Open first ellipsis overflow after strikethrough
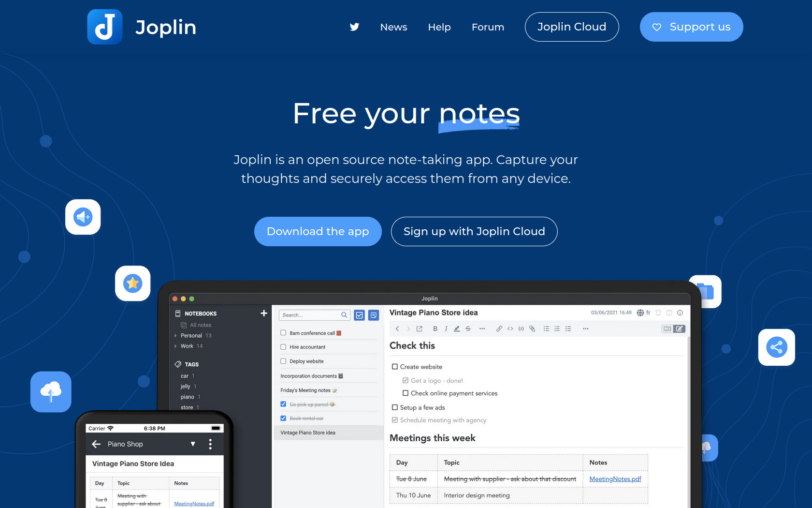 [482, 329]
